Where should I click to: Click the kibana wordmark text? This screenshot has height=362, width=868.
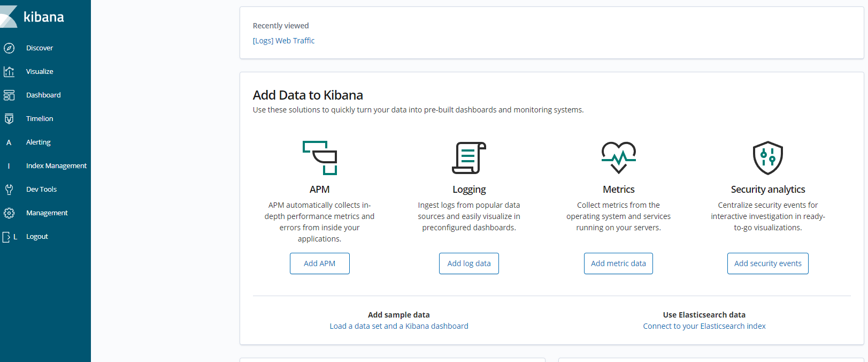(x=44, y=17)
